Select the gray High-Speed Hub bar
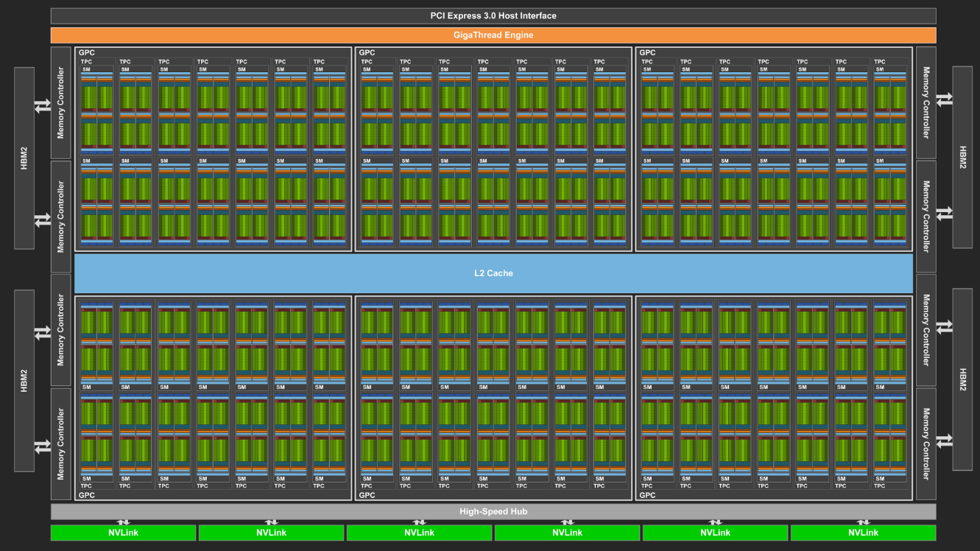This screenshot has height=551, width=980. (x=493, y=512)
